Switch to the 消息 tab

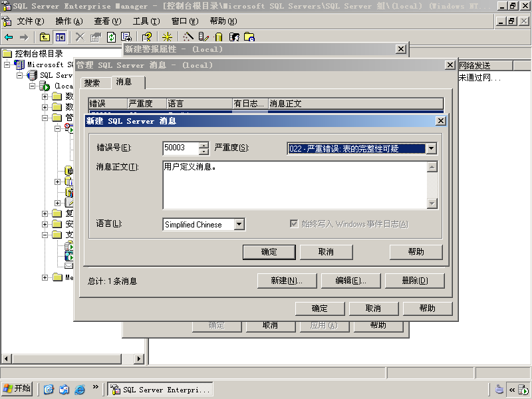point(128,82)
